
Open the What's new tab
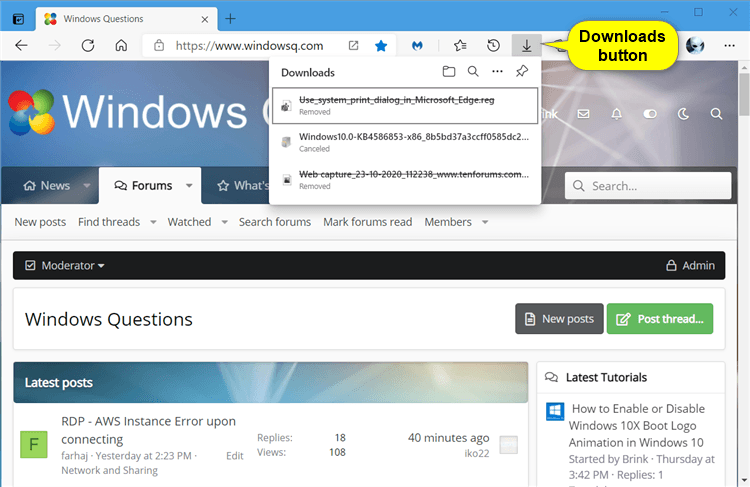coord(243,186)
